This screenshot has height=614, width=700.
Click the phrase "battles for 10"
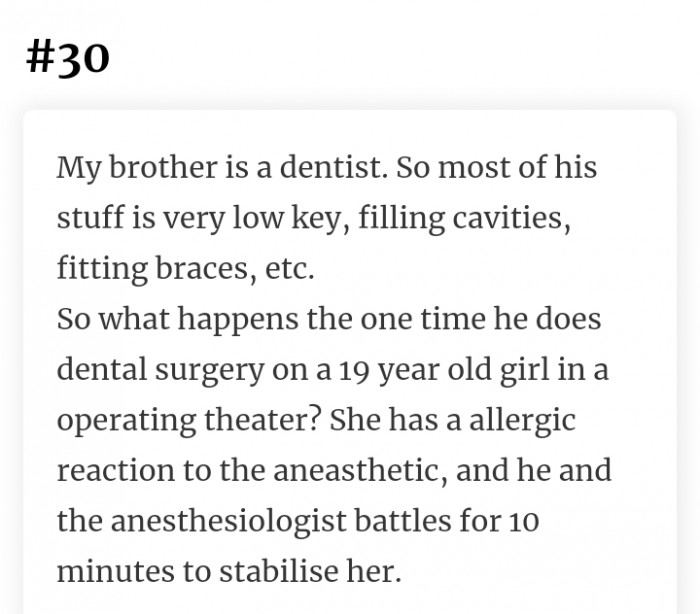pos(446,521)
